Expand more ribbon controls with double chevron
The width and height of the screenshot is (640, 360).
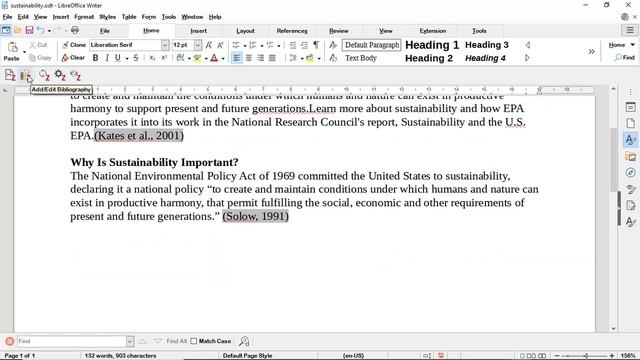click(x=591, y=51)
